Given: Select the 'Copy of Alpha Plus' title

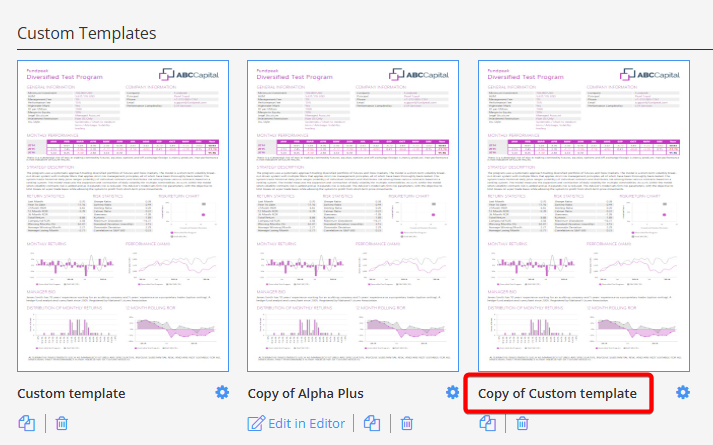Looking at the screenshot, I should [x=306, y=393].
